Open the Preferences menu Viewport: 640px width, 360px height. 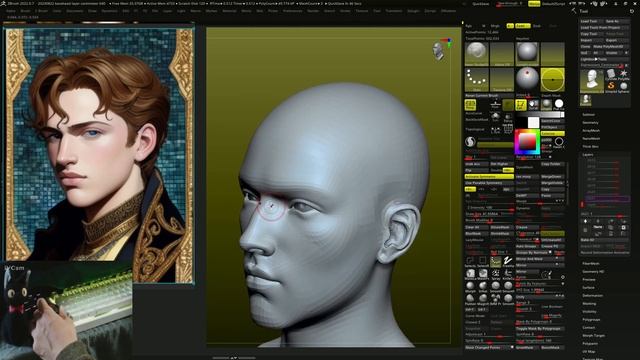pos(293,11)
